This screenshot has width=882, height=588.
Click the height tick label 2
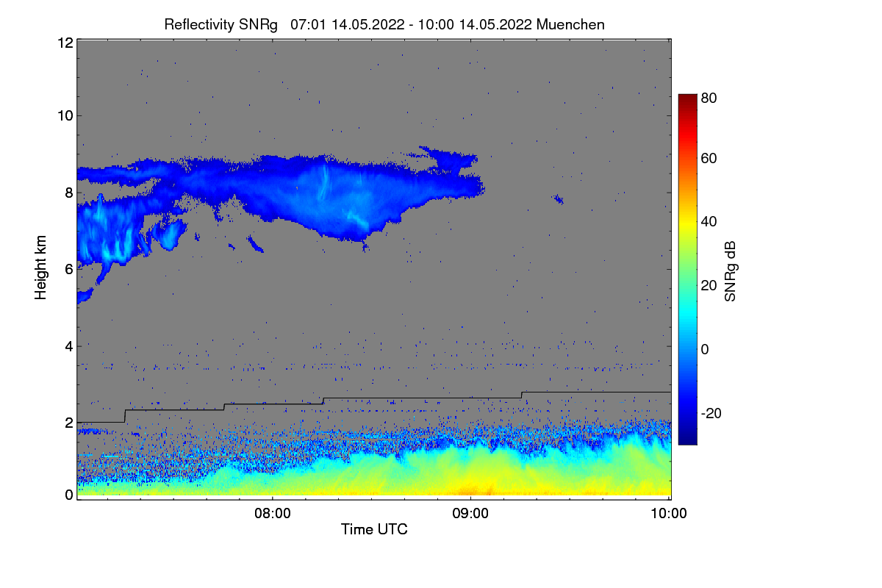point(69,423)
